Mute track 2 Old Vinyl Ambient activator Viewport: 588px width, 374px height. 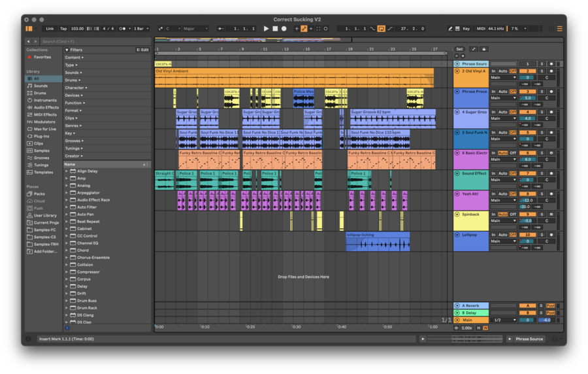click(x=527, y=71)
